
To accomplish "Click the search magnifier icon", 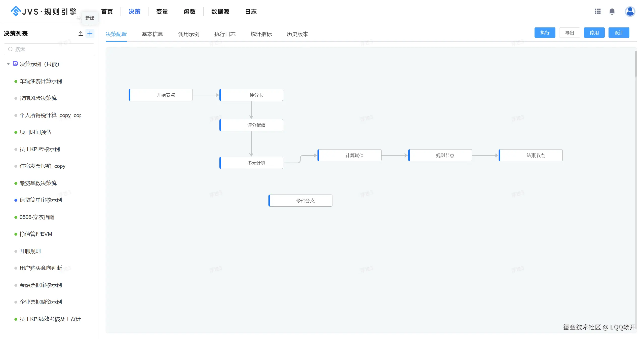I will coord(10,49).
